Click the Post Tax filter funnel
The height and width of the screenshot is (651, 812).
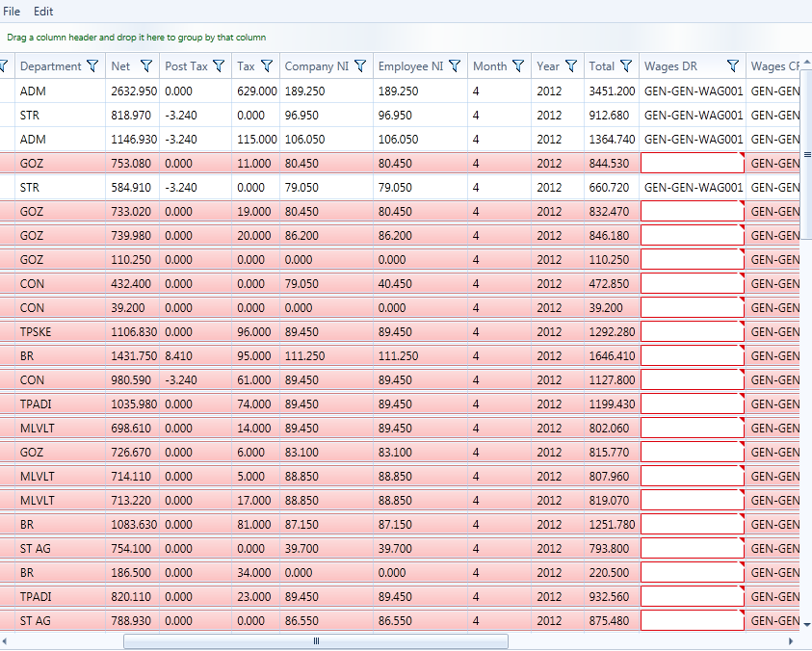(219, 66)
